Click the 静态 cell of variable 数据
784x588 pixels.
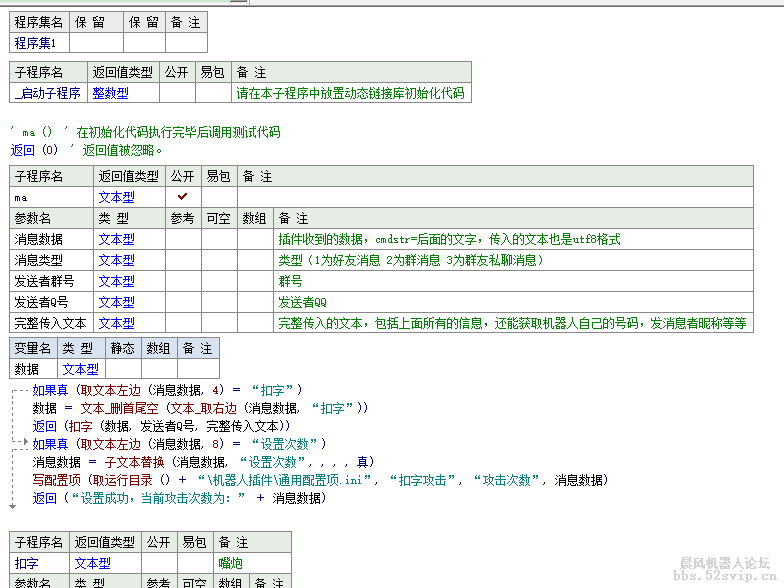click(123, 369)
